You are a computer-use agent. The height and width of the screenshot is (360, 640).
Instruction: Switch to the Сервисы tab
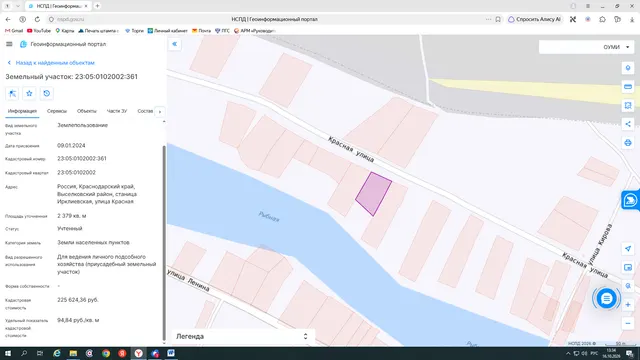(x=57, y=111)
